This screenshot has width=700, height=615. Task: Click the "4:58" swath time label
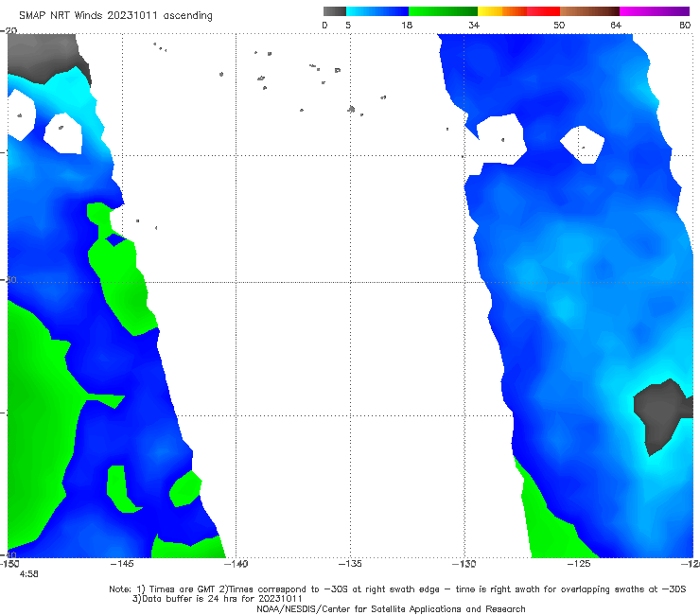click(29, 574)
